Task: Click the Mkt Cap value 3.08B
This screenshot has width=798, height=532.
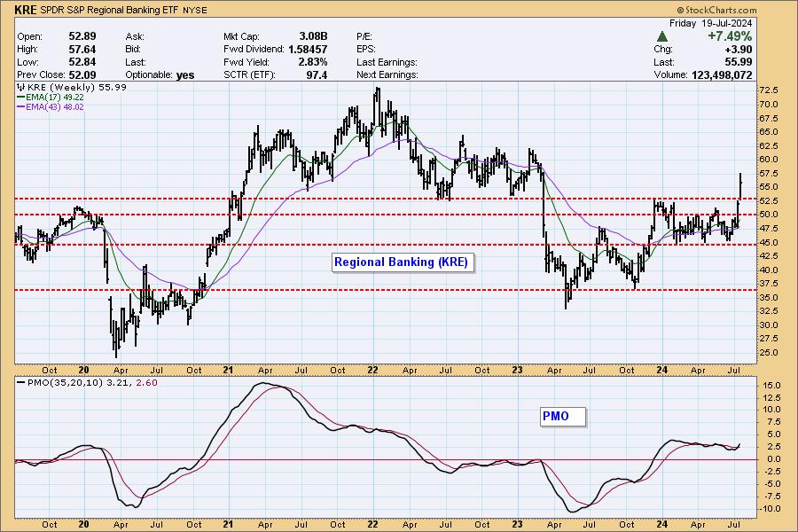Action: (313, 36)
